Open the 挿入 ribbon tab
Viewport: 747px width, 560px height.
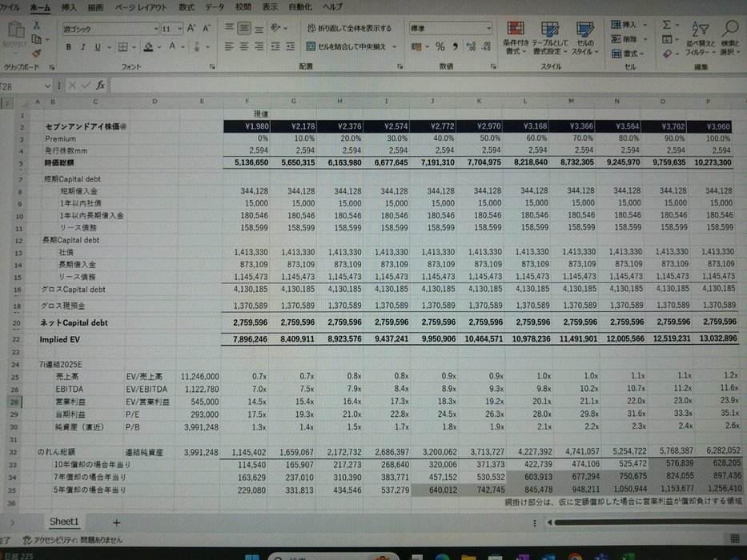click(69, 8)
